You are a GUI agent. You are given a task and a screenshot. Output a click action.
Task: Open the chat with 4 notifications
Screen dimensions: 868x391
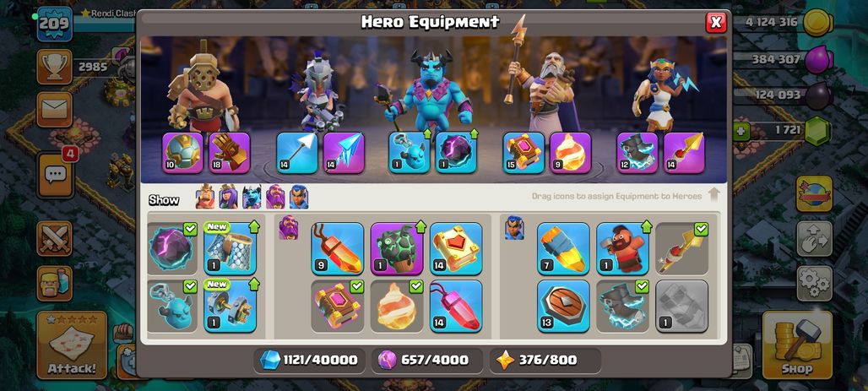56,175
